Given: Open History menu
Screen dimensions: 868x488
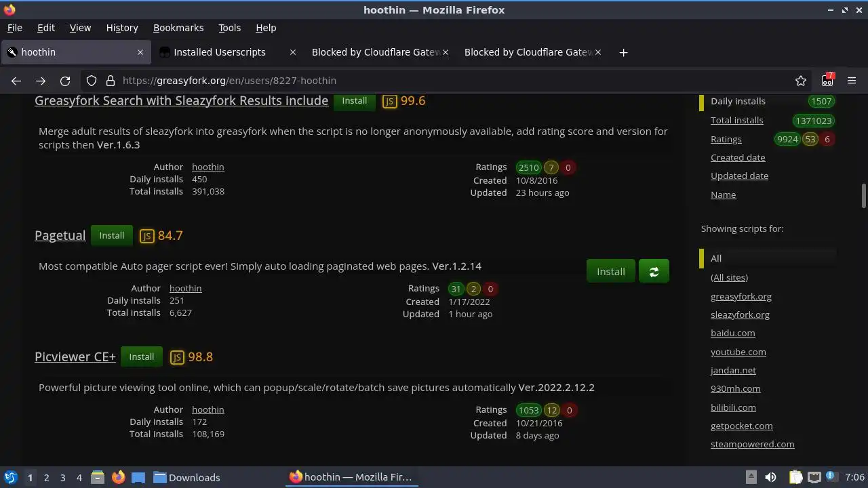Looking at the screenshot, I should coord(122,28).
